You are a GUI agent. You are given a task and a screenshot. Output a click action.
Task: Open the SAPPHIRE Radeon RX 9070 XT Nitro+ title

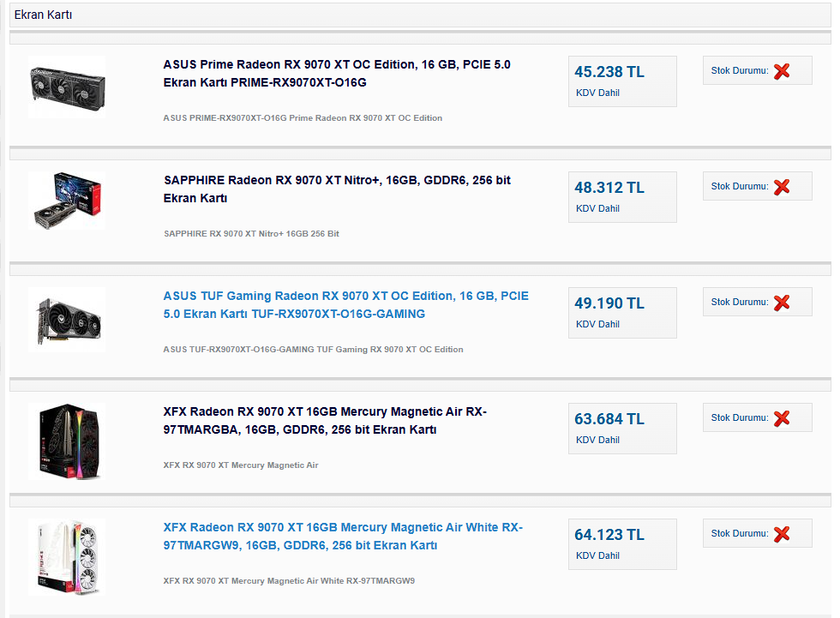pyautogui.click(x=337, y=189)
